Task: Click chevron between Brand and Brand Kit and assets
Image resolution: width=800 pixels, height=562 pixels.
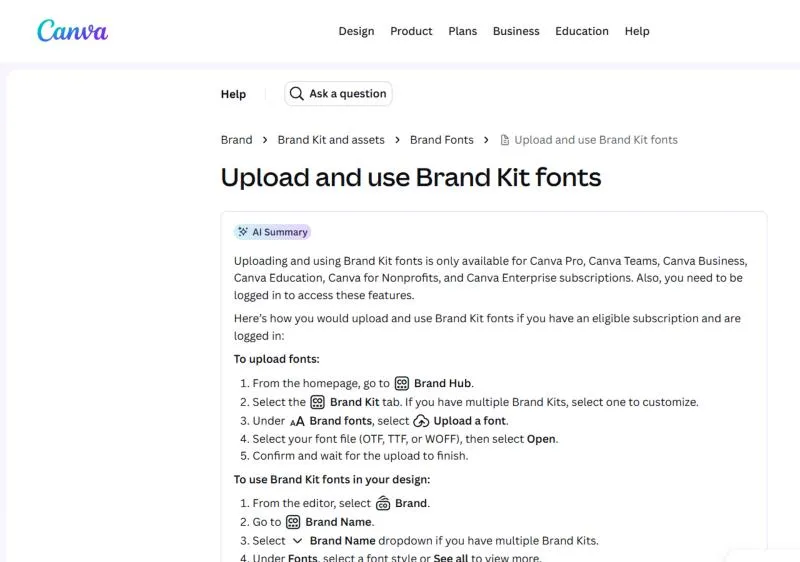Action: click(265, 140)
